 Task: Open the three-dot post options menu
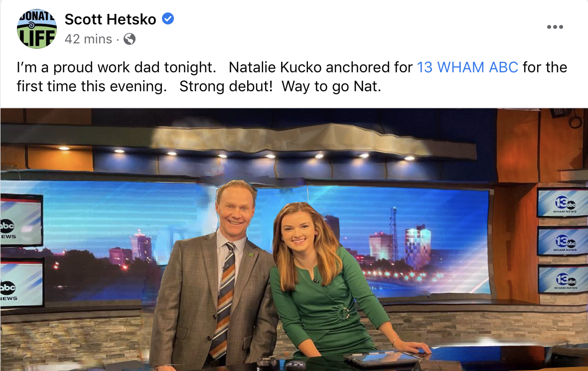(555, 27)
